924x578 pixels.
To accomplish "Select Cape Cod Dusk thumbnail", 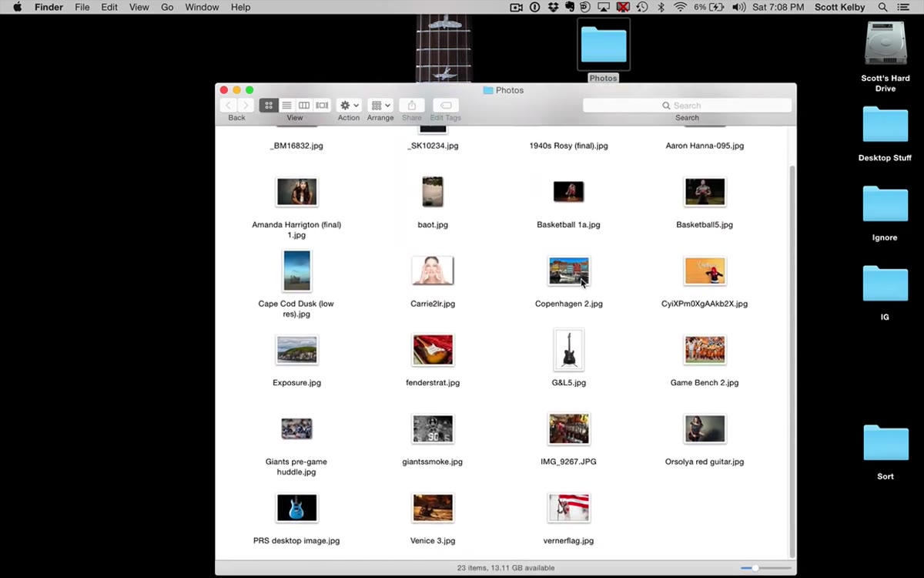I will pos(297,271).
